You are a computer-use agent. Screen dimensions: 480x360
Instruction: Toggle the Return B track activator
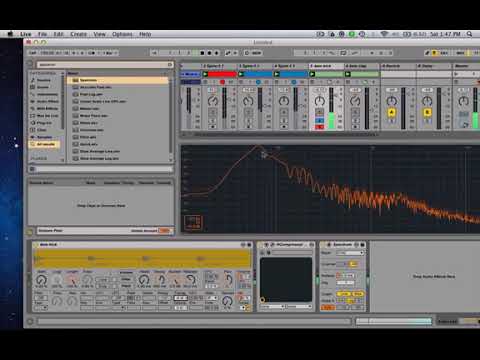(x=427, y=113)
